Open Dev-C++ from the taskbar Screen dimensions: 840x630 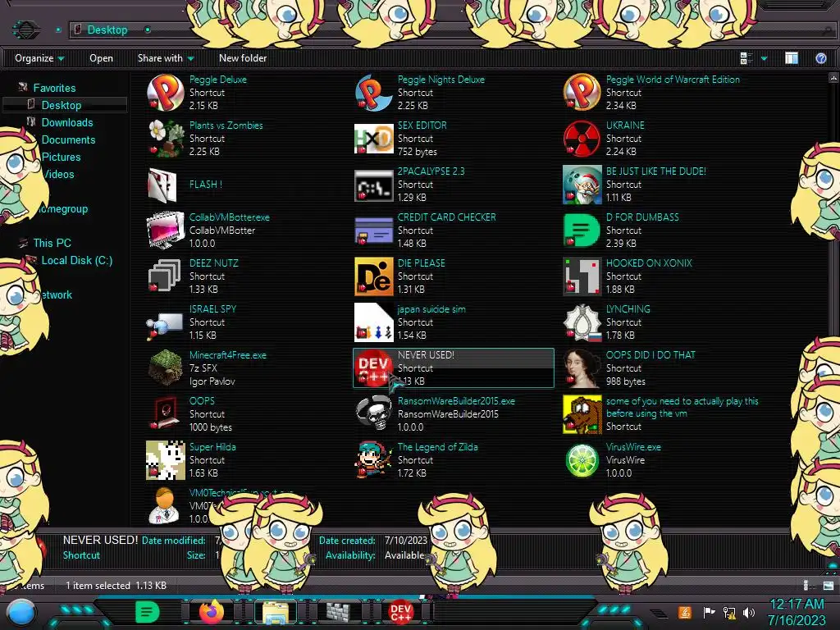point(400,612)
